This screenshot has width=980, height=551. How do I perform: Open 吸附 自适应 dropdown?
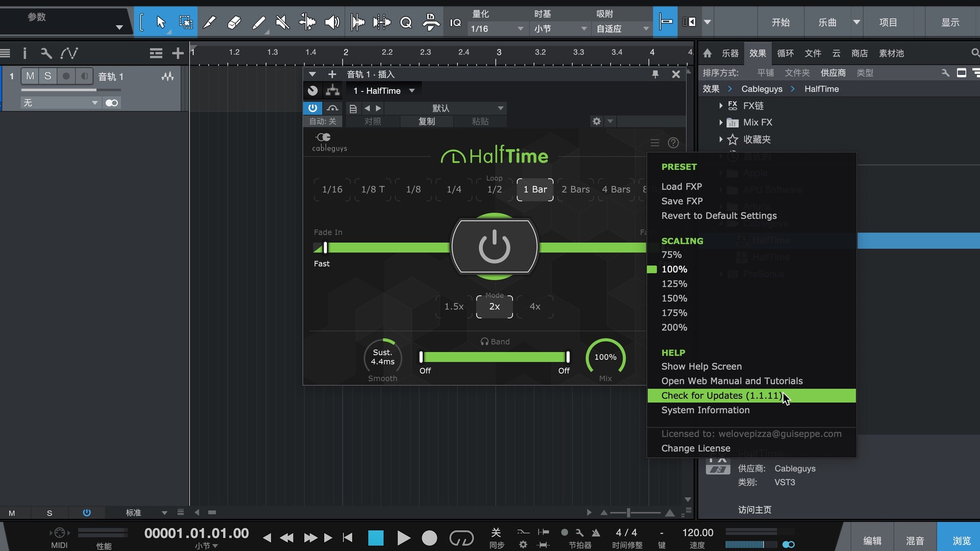[x=622, y=29]
